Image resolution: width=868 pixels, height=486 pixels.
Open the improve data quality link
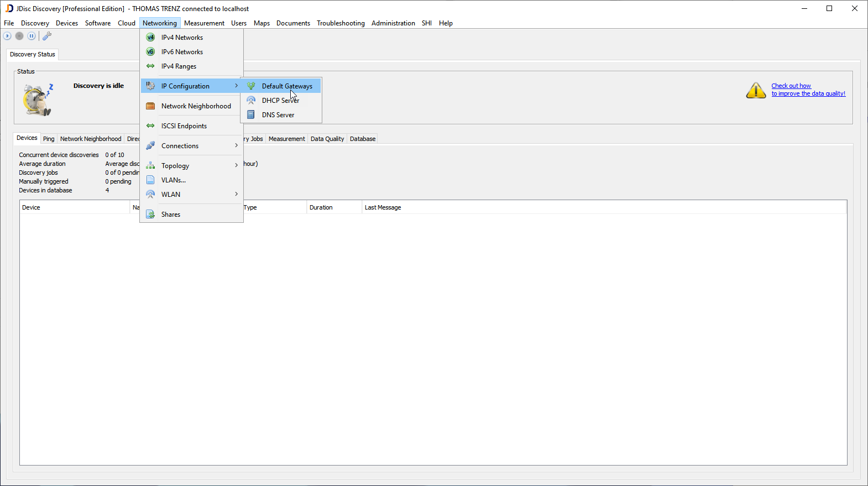tap(808, 90)
